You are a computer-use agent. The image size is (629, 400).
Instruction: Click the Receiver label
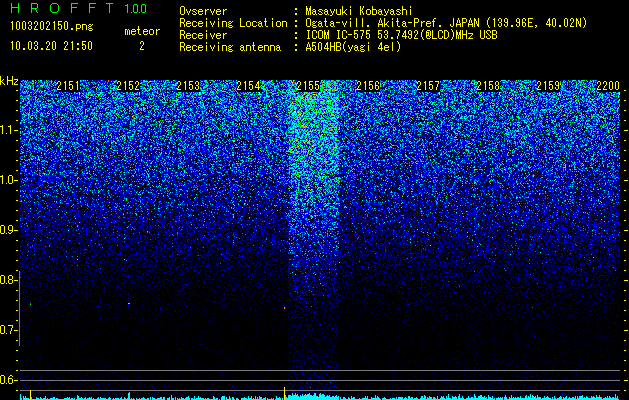(x=203, y=35)
